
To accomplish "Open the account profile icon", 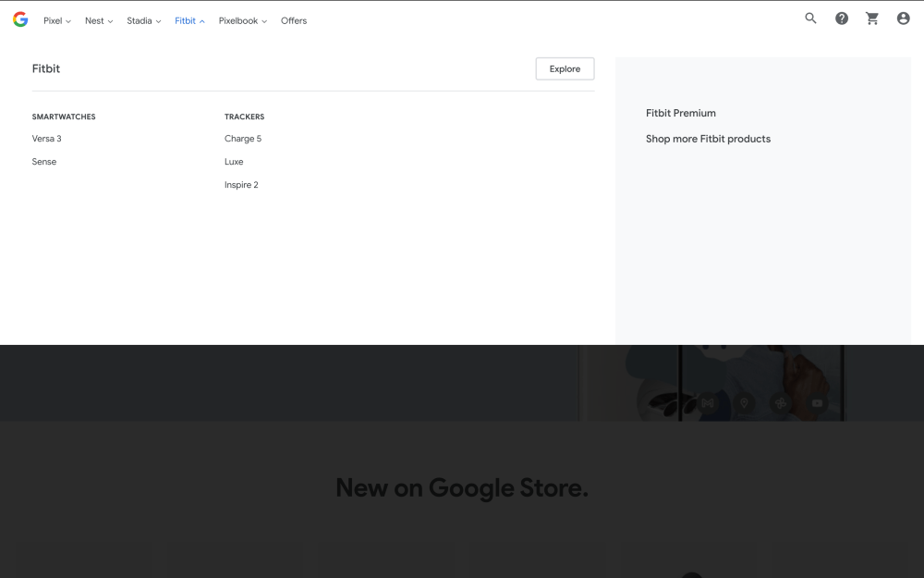I will [903, 18].
